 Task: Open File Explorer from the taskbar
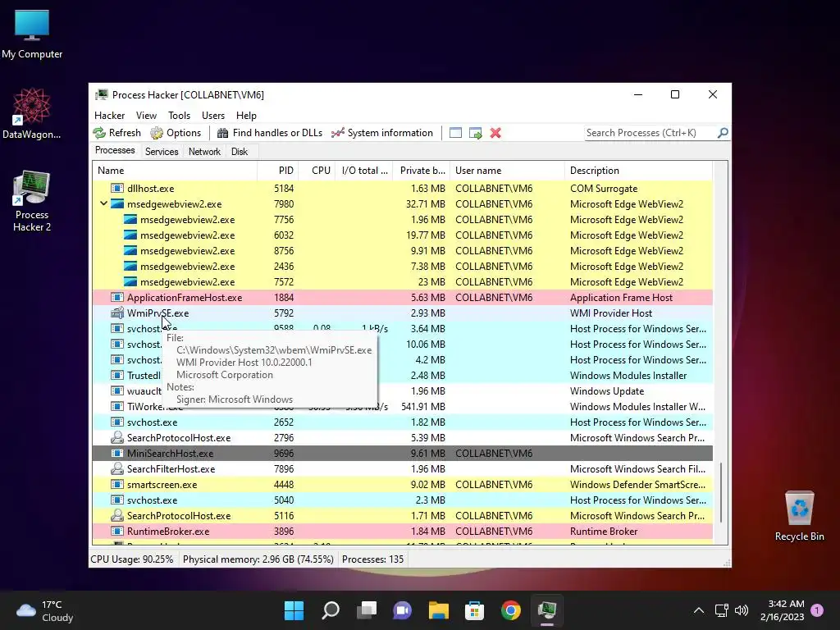439,610
